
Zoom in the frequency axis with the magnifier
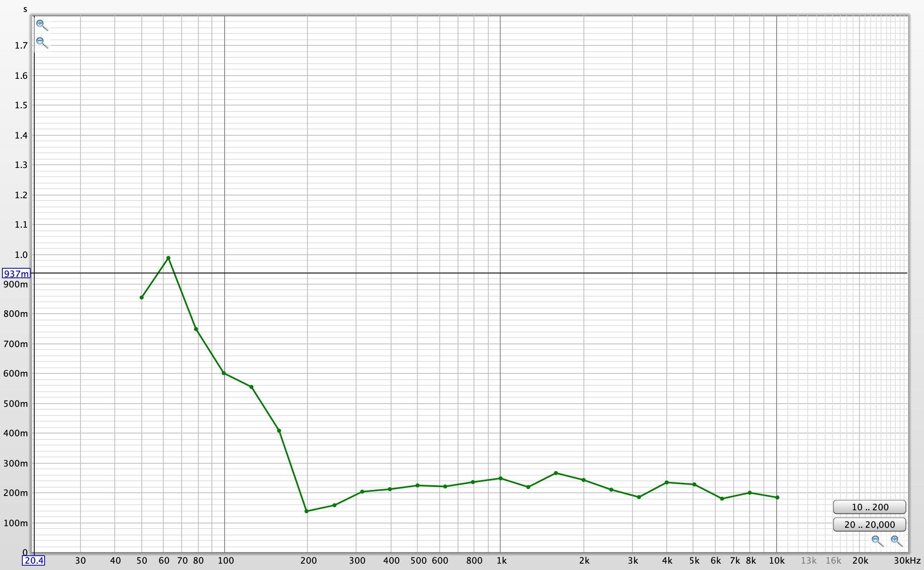point(896,541)
